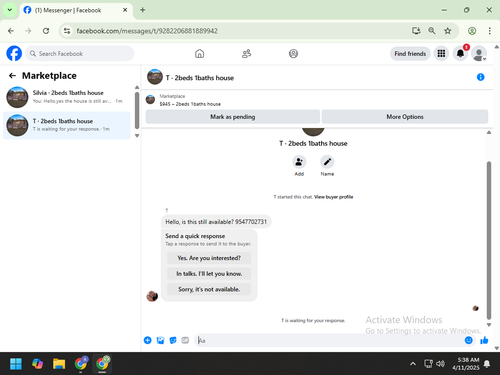Open zoom magnifier in address bar
Viewport: 500px width, 375px height.
(x=432, y=31)
